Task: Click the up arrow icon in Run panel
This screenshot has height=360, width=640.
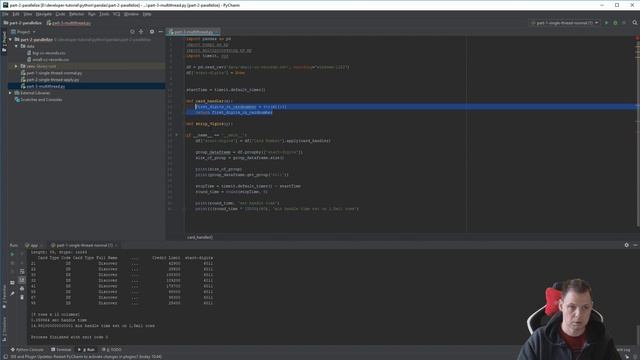Action: point(22,254)
